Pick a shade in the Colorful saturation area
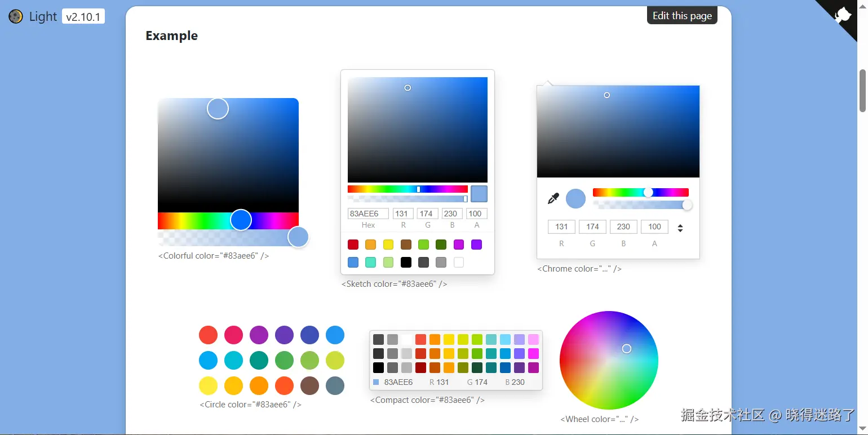Image resolution: width=868 pixels, height=435 pixels. point(228,155)
